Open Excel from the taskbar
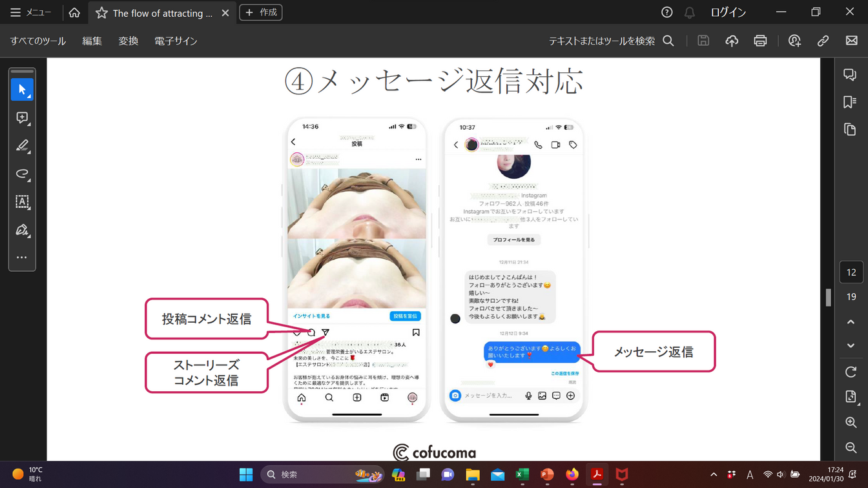This screenshot has height=488, width=868. [x=522, y=474]
